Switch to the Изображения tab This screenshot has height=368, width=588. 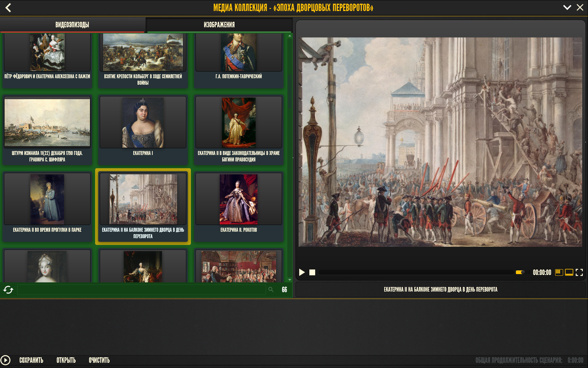tap(219, 25)
